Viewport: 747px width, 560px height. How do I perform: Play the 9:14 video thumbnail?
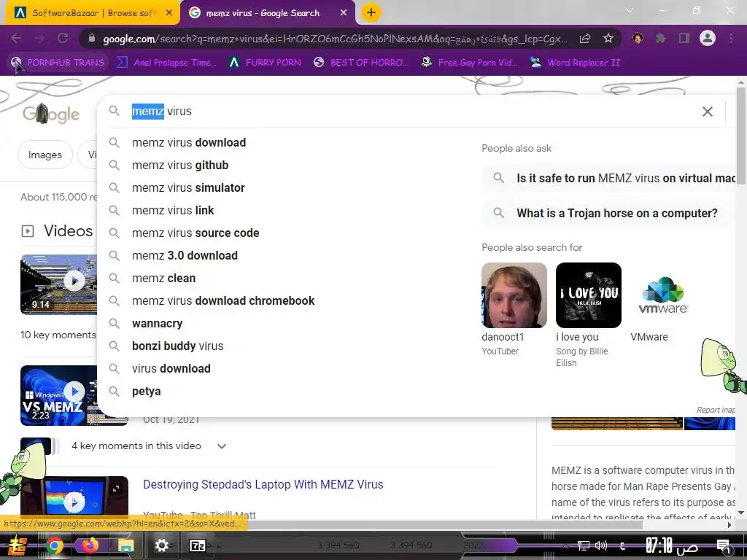58,284
